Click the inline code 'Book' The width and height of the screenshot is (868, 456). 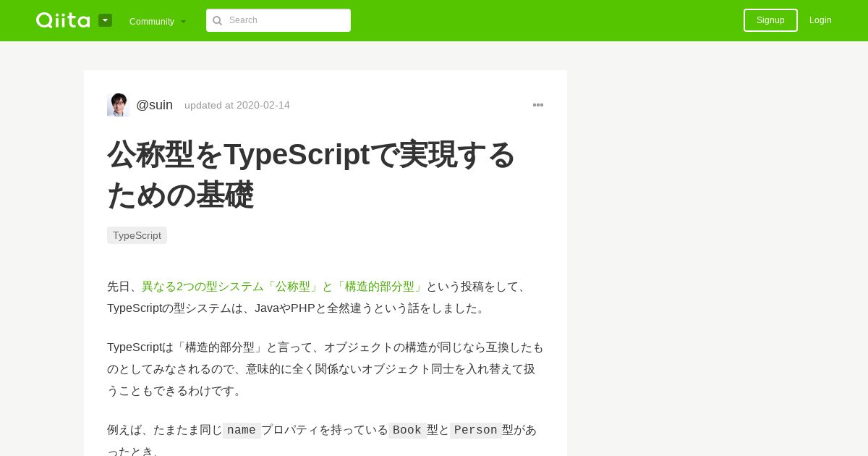407,430
